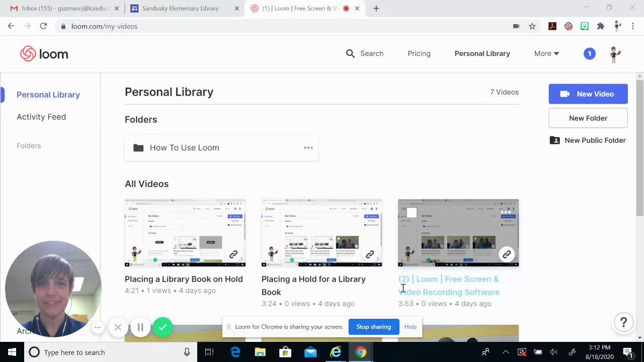Screen dimensions: 644x362
Task: Click the Loom logo
Action: pos(44,54)
